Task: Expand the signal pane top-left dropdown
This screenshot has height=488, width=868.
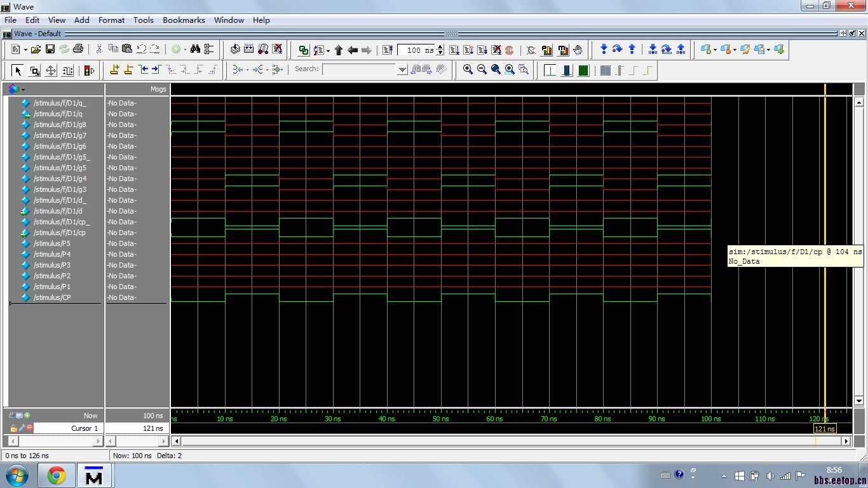Action: [x=24, y=90]
